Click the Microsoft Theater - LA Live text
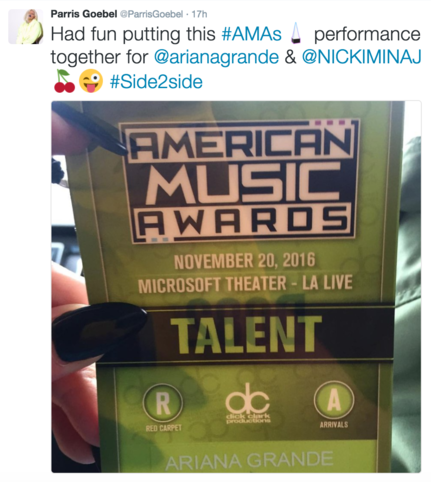431x482 pixels. [245, 284]
